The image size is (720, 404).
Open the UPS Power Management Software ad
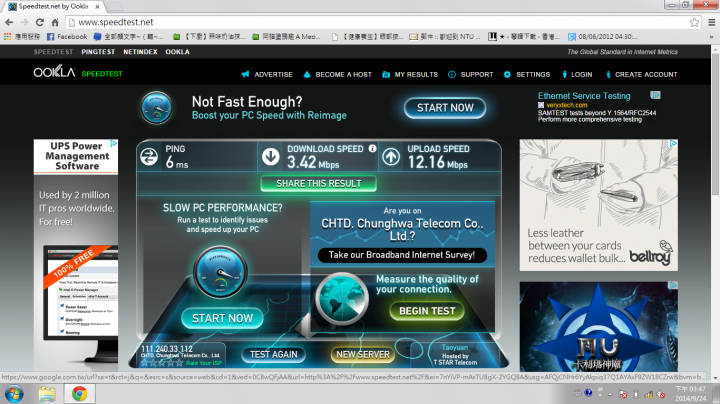click(76, 255)
